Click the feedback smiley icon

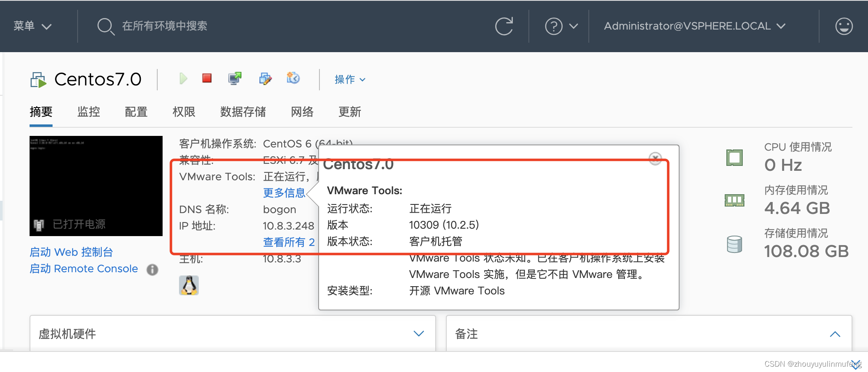844,26
